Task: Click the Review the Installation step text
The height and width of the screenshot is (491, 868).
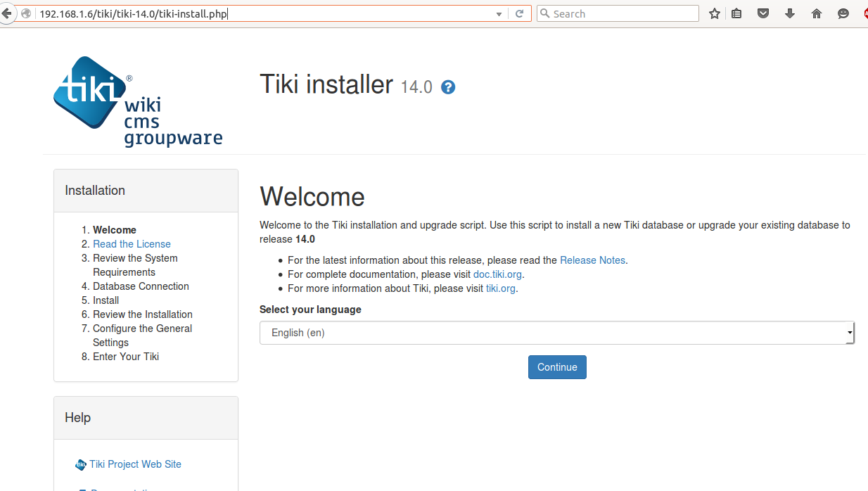Action: [143, 314]
